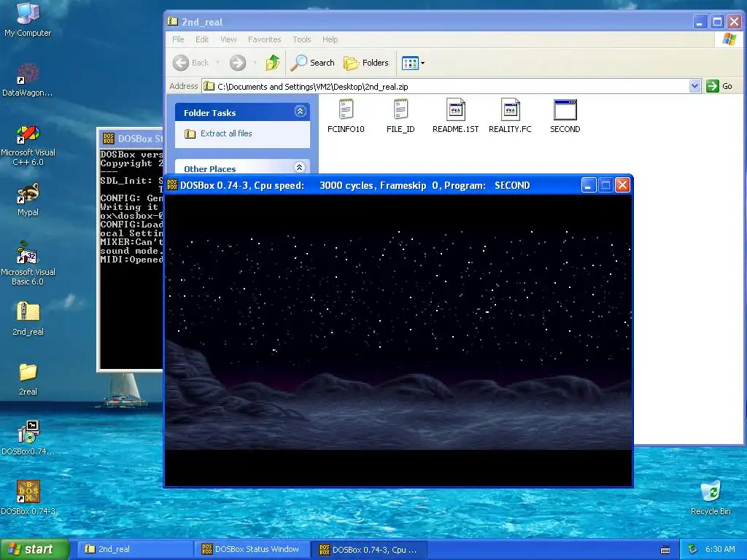Collapse the Other Places panel

(x=300, y=167)
